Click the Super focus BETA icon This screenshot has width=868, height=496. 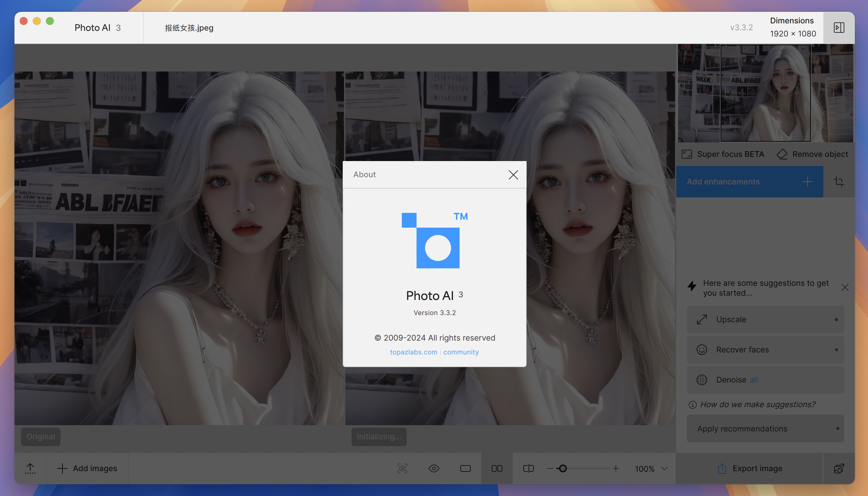coord(687,154)
